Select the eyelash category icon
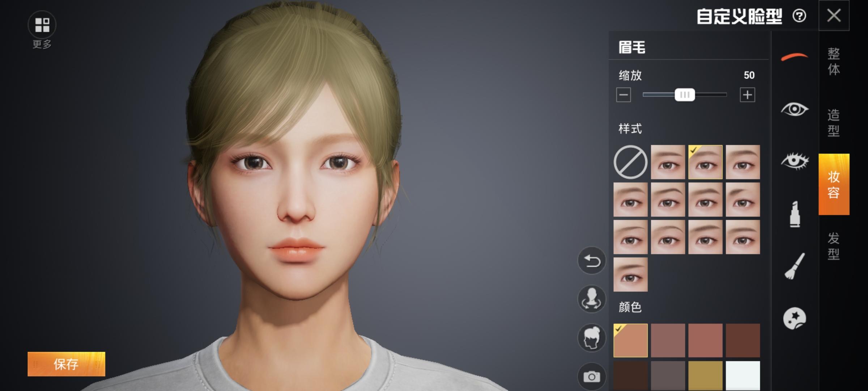 pyautogui.click(x=795, y=161)
